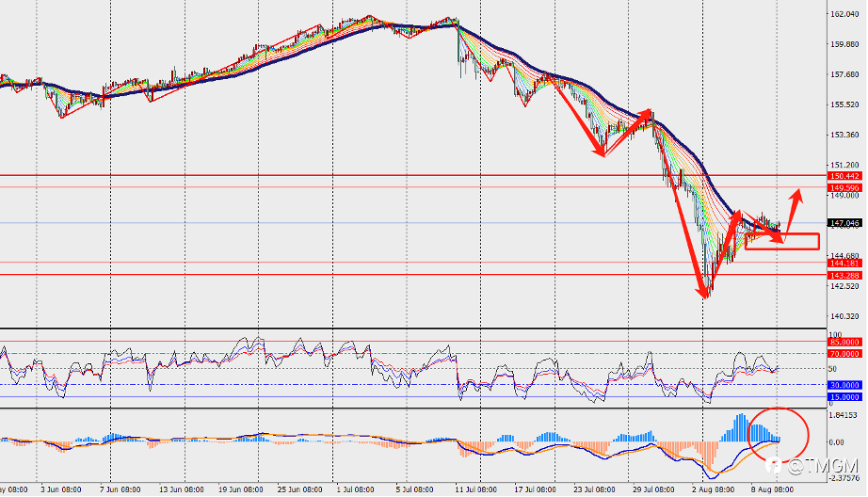Select the 8 Aug 08:00 date label
The image size is (868, 497).
772,489
